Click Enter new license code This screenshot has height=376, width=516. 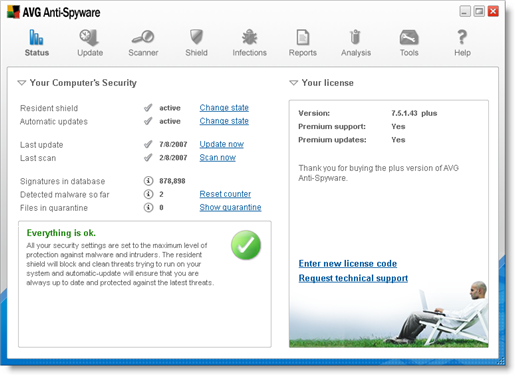click(x=348, y=264)
